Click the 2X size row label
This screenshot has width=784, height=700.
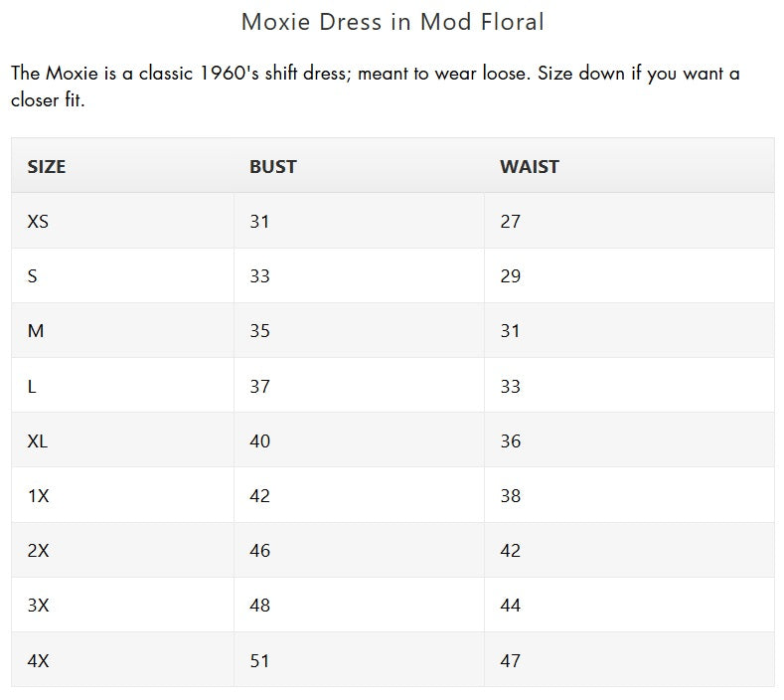pyautogui.click(x=39, y=551)
